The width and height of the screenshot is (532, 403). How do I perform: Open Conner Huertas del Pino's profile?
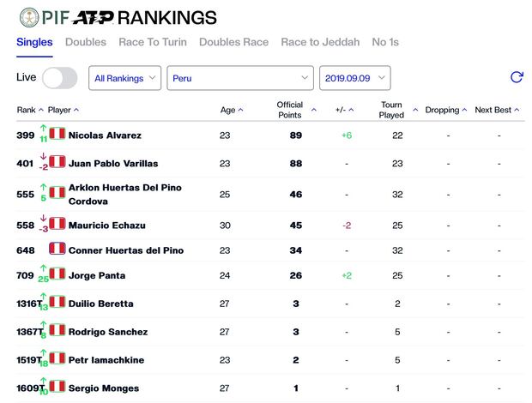(126, 250)
